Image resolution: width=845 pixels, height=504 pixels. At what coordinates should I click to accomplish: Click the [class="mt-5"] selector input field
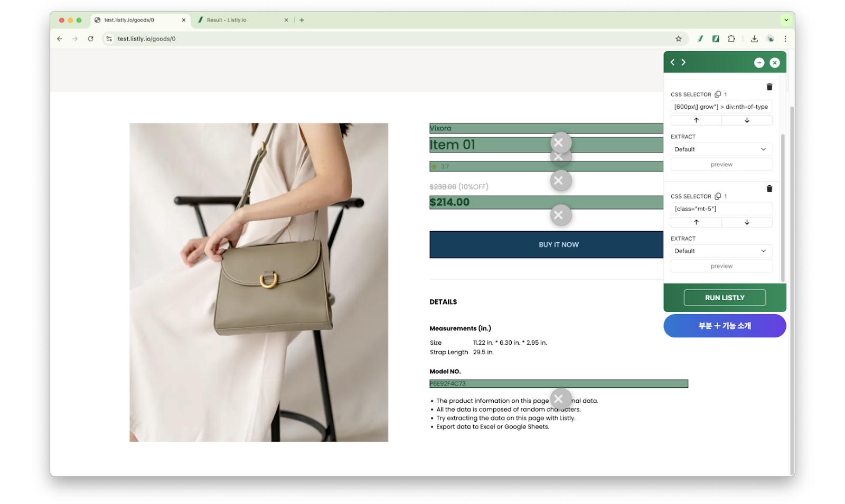click(721, 209)
